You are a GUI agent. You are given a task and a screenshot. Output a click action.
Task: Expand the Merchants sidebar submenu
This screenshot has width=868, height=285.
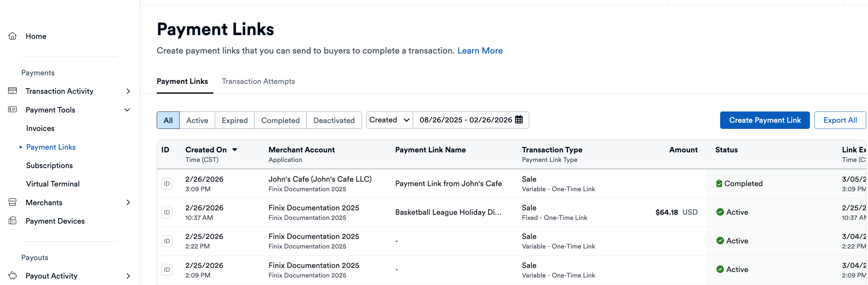click(128, 202)
